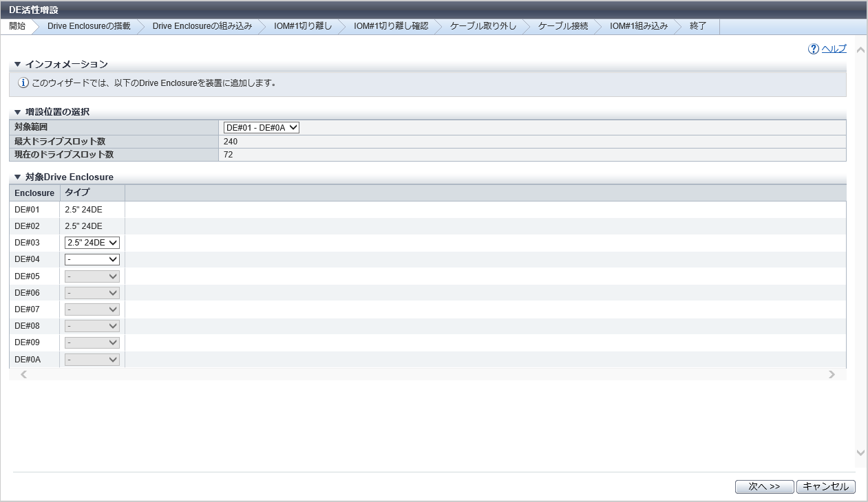
Task: Click the Enclosure column header
Action: (x=34, y=193)
